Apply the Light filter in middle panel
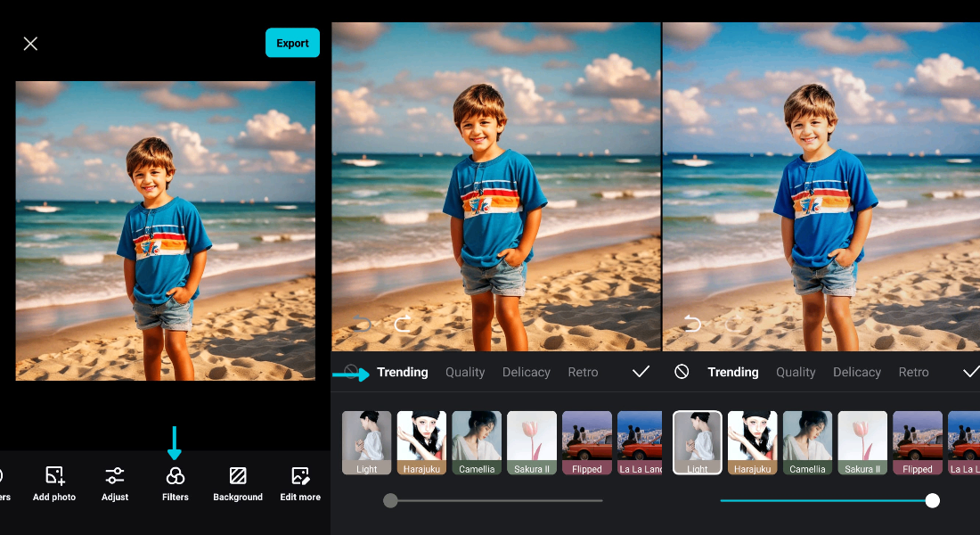The image size is (980, 535). point(367,442)
